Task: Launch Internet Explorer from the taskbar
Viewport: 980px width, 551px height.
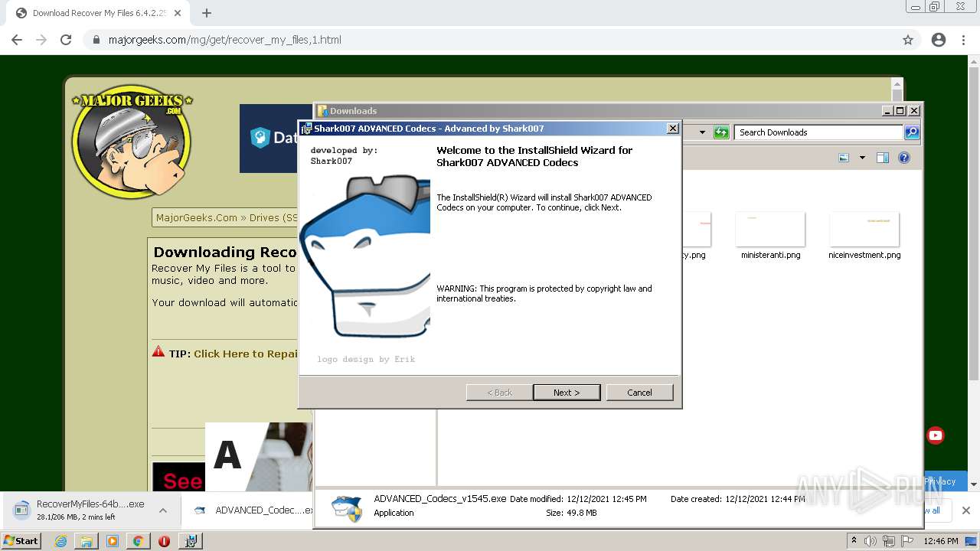Action: (x=61, y=541)
